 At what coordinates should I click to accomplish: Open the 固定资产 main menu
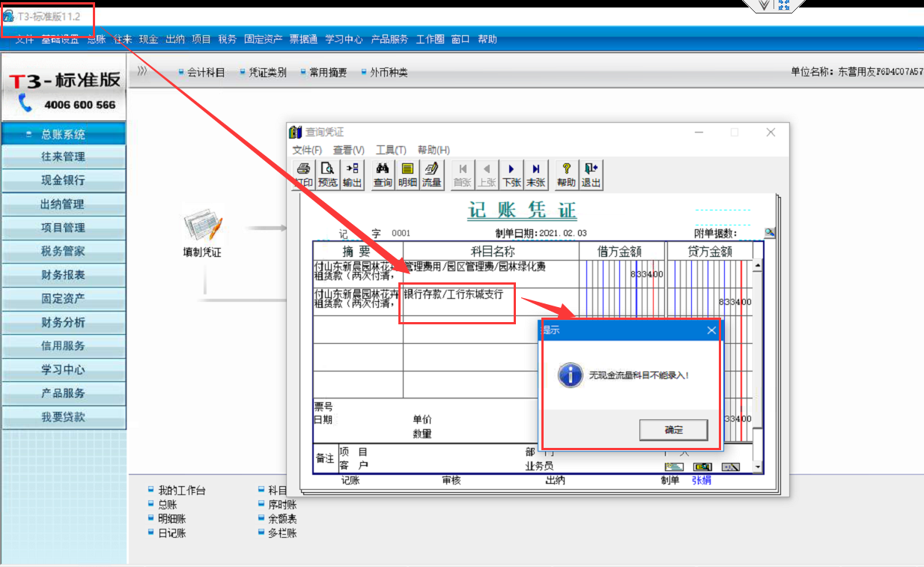tap(264, 40)
